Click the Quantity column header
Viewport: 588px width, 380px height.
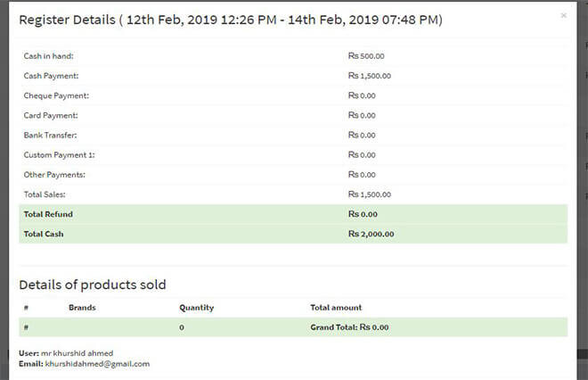[x=196, y=308]
